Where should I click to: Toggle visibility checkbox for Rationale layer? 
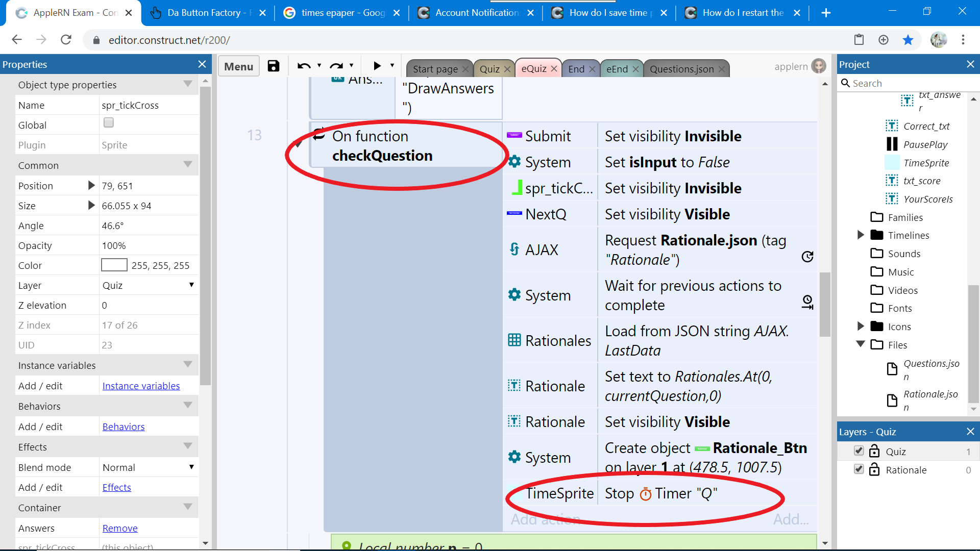pos(859,469)
